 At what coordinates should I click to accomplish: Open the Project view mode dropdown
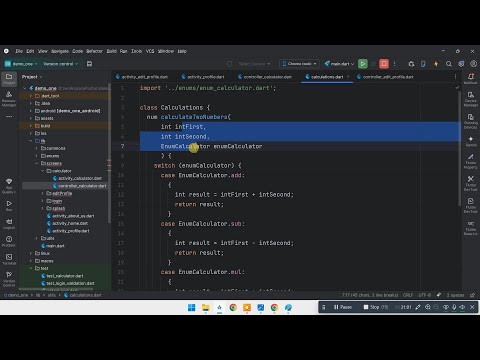[x=32, y=77]
